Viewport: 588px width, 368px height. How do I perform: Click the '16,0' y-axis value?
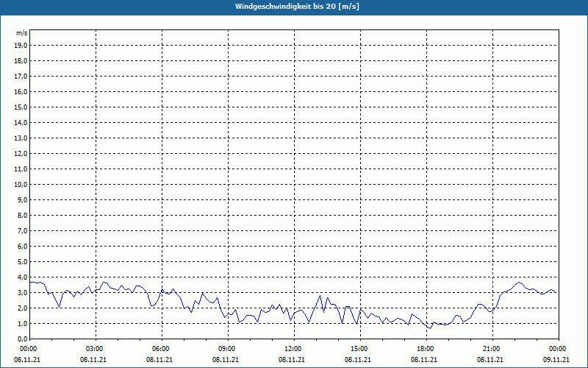[x=21, y=91]
